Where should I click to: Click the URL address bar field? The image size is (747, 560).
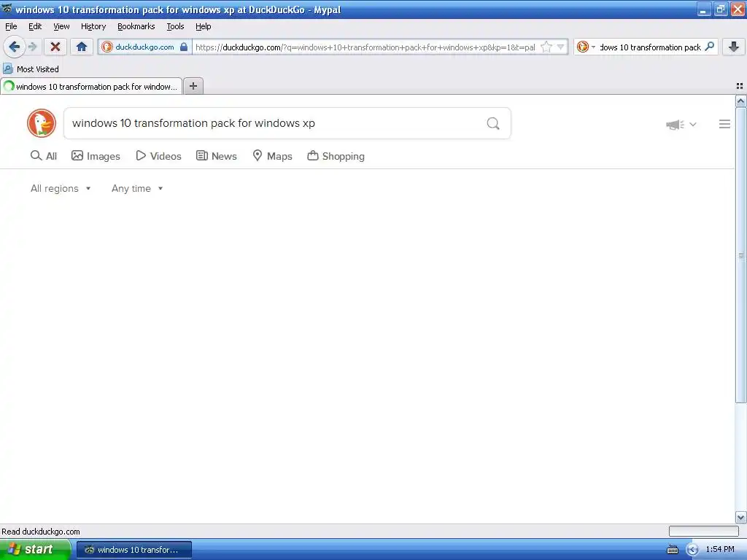365,47
